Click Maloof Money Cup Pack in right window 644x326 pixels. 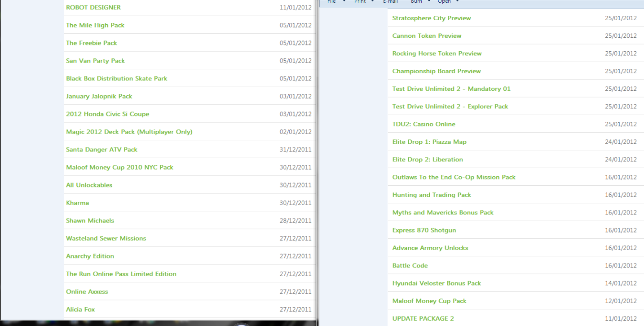[429, 301]
